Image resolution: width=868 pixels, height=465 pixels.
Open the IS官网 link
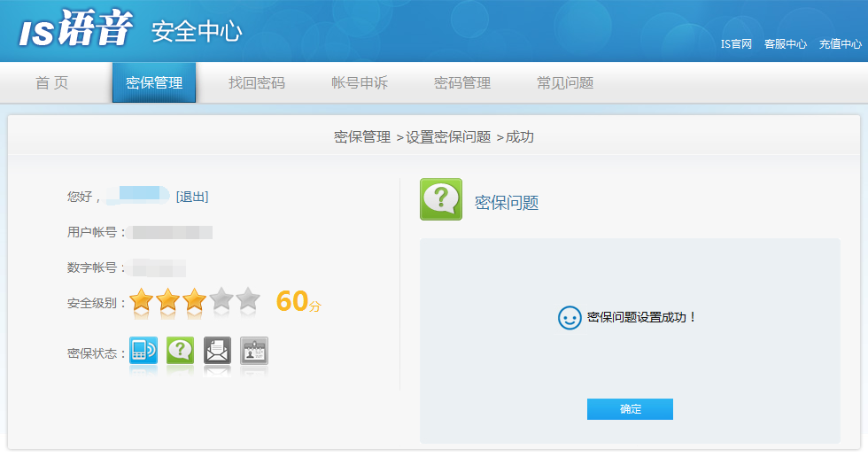pos(736,43)
